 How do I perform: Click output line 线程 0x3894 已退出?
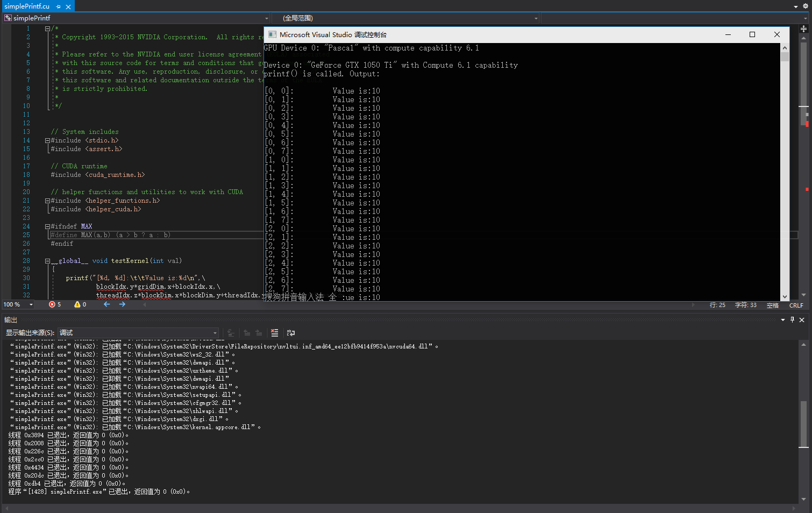pyautogui.click(x=69, y=435)
